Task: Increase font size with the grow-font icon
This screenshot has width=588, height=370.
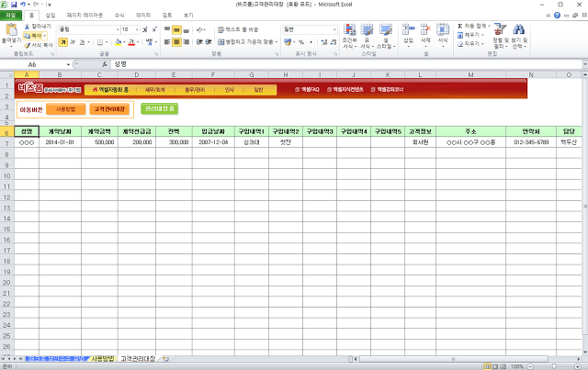Action: point(145,29)
